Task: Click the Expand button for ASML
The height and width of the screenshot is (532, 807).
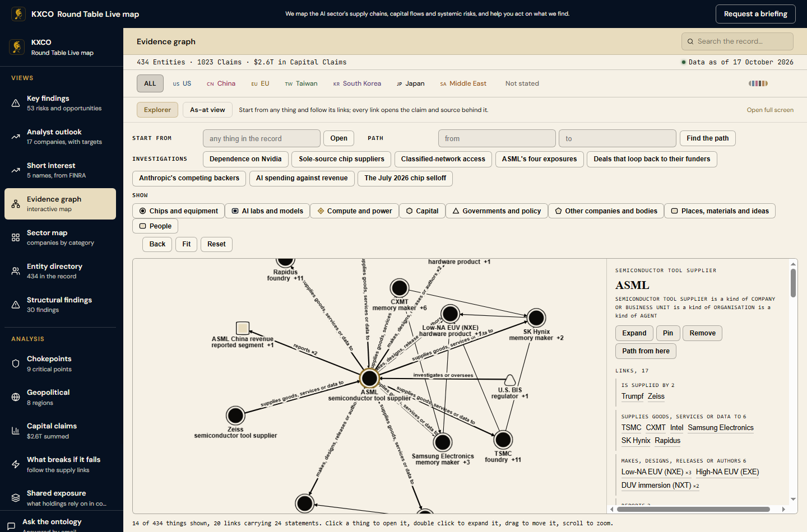Action: (634, 333)
